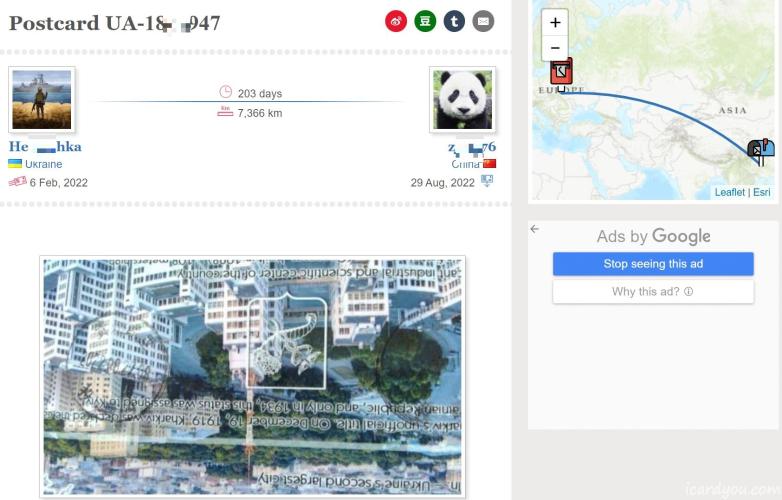
Task: Click the red postbox map marker
Action: (561, 73)
